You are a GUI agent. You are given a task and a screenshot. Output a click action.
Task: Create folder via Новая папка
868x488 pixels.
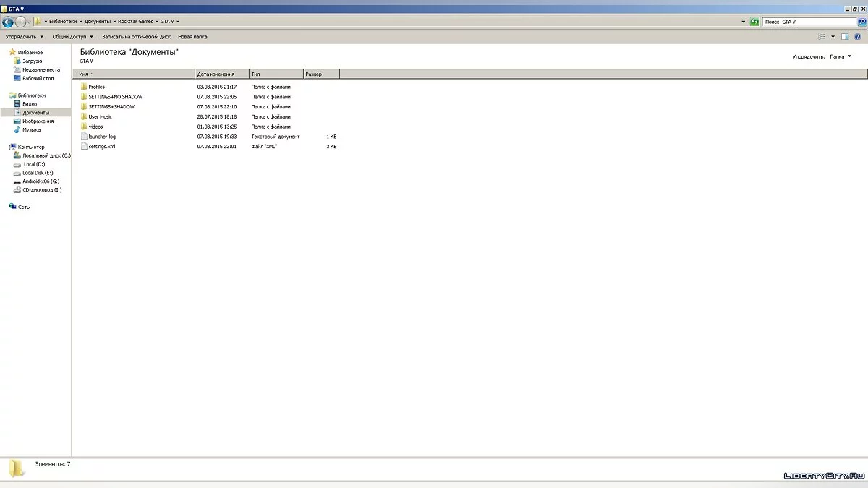click(192, 36)
